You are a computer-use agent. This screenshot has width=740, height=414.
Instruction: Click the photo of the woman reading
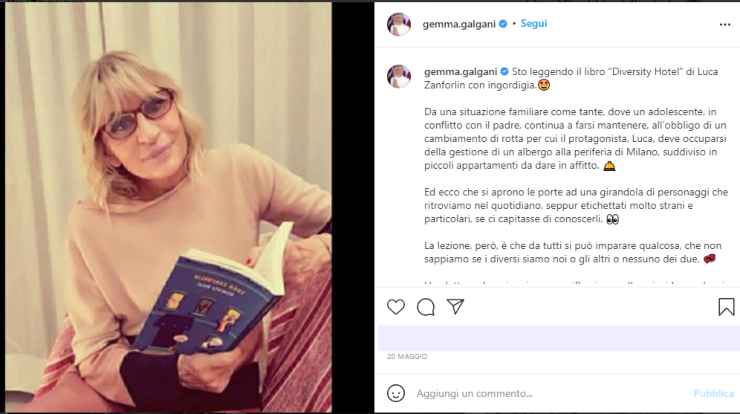pos(168,208)
